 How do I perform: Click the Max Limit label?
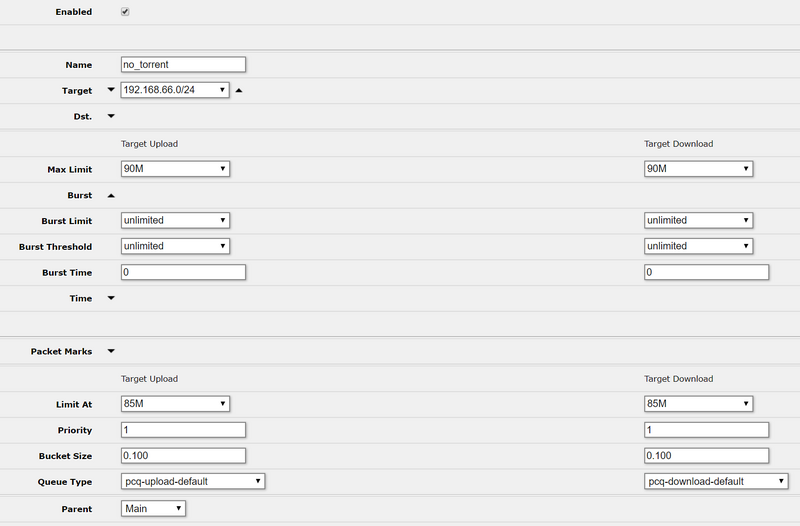click(70, 169)
